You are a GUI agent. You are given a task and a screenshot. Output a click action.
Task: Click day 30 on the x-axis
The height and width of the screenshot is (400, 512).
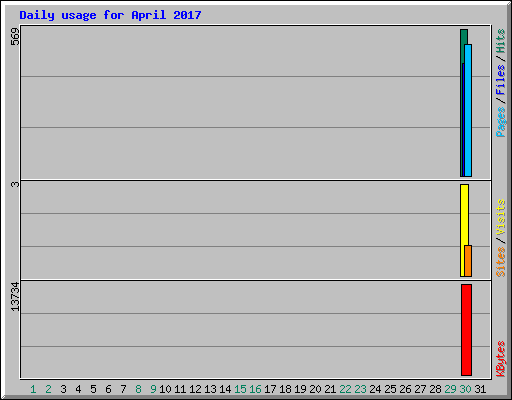click(x=465, y=389)
